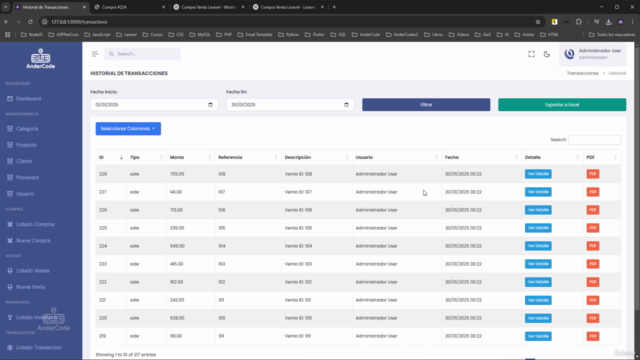Click description Venta ID: 104
Image resolution: width=640 pixels, height=360 pixels.
(298, 246)
